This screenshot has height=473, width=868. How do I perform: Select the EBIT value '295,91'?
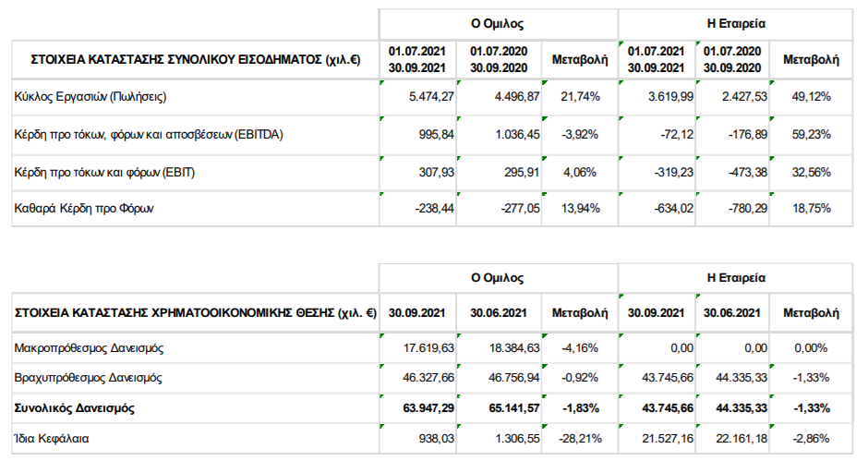(522, 172)
